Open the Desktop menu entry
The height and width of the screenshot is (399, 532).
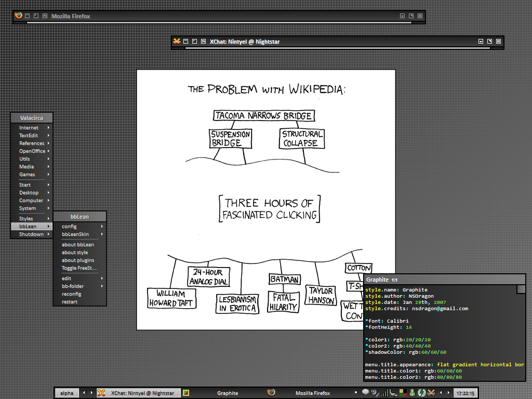point(32,193)
